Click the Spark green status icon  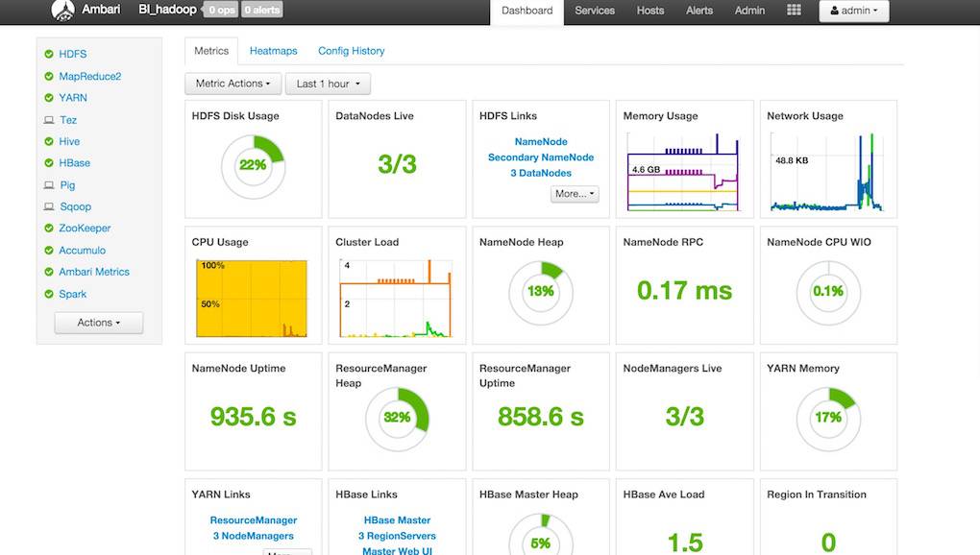(49, 294)
